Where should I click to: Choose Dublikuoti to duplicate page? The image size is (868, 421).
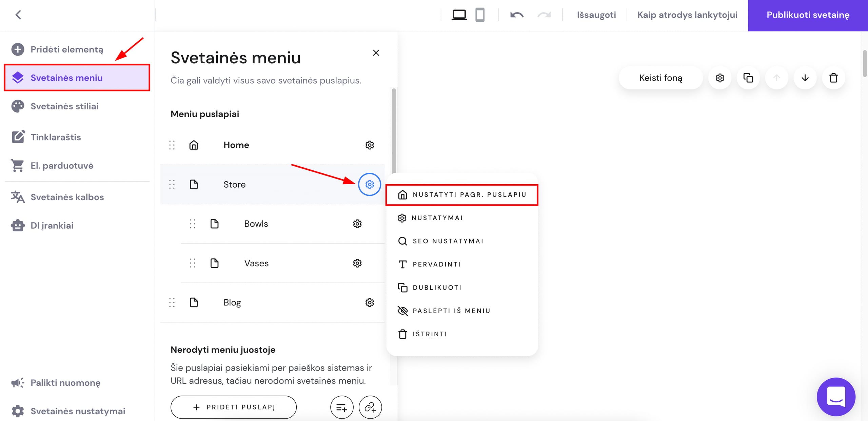462,288
